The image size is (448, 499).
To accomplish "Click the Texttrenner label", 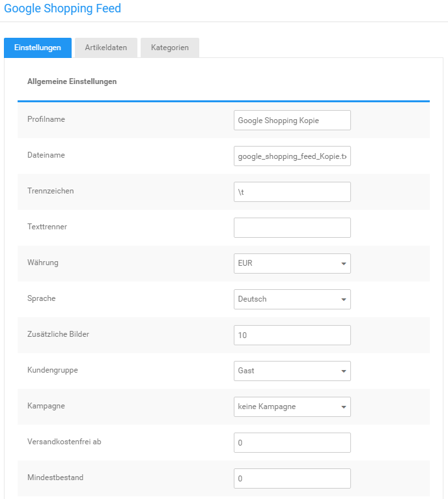I will pyautogui.click(x=47, y=227).
